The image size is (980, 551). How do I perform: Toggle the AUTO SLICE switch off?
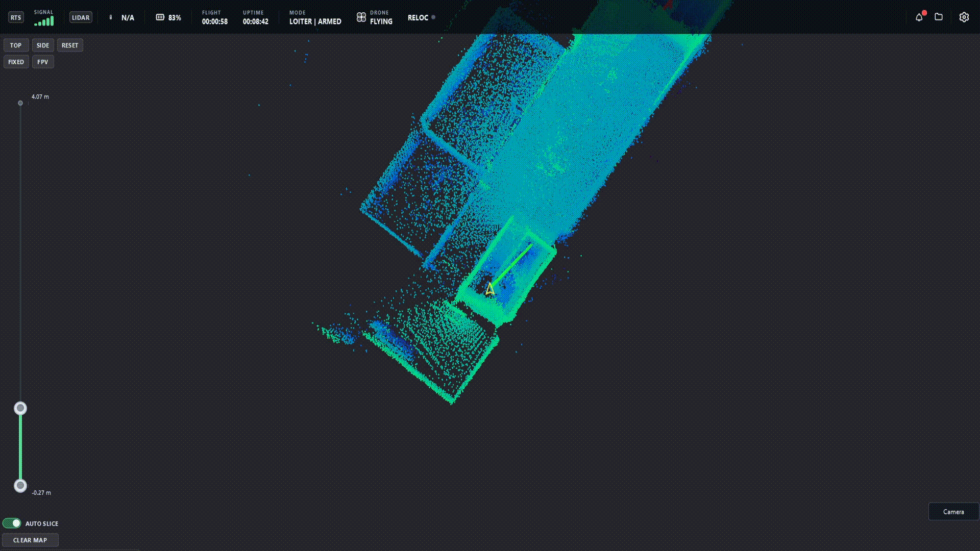pyautogui.click(x=13, y=523)
